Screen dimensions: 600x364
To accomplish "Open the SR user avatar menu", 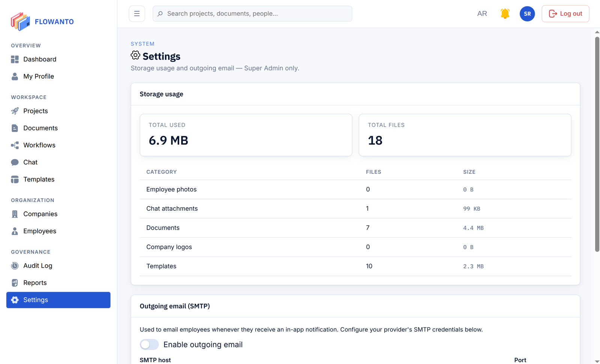I will pyautogui.click(x=527, y=14).
